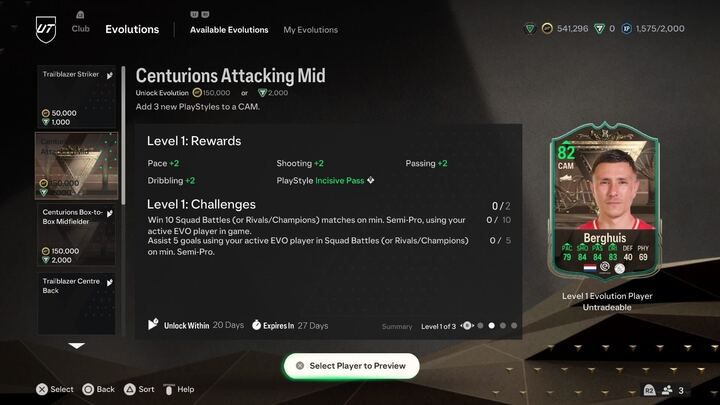The width and height of the screenshot is (720, 405).
Task: Click the party members icon near 3
Action: coord(667,390)
